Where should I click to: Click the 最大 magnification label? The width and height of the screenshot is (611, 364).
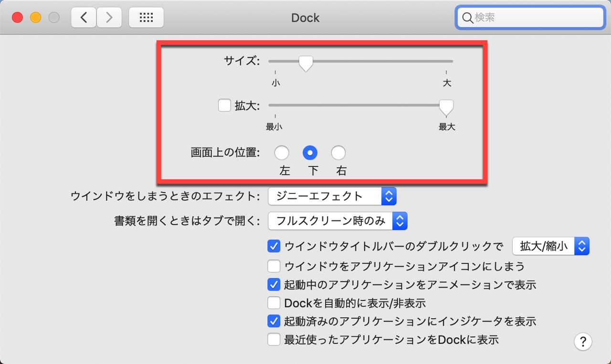[447, 127]
